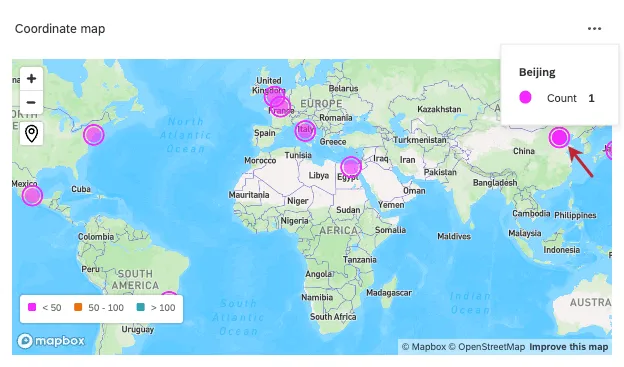Click the 'Count' label in tooltip
Viewport: 624px width, 367px height.
(x=562, y=98)
